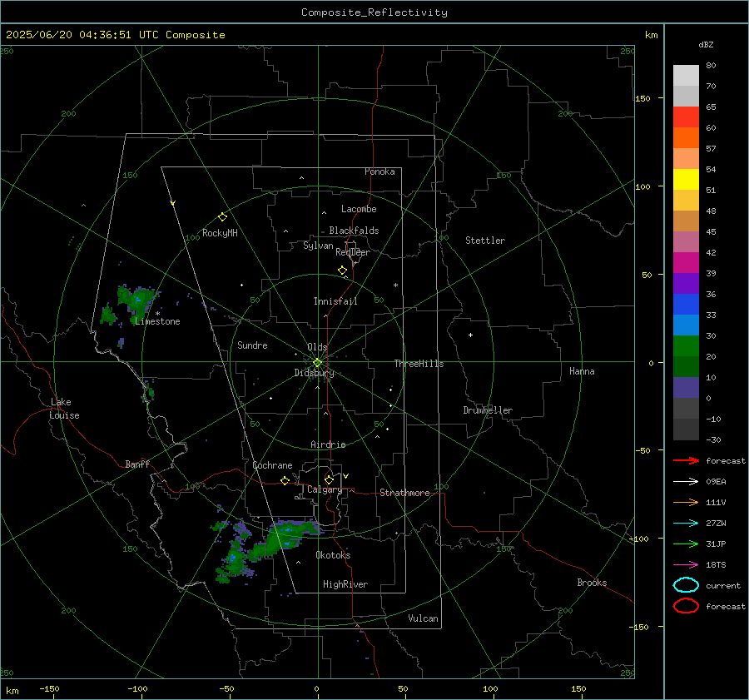Viewport: 749px width, 700px height.
Task: Click the slate purple 0-10 dBZ swatch
Action: [686, 388]
